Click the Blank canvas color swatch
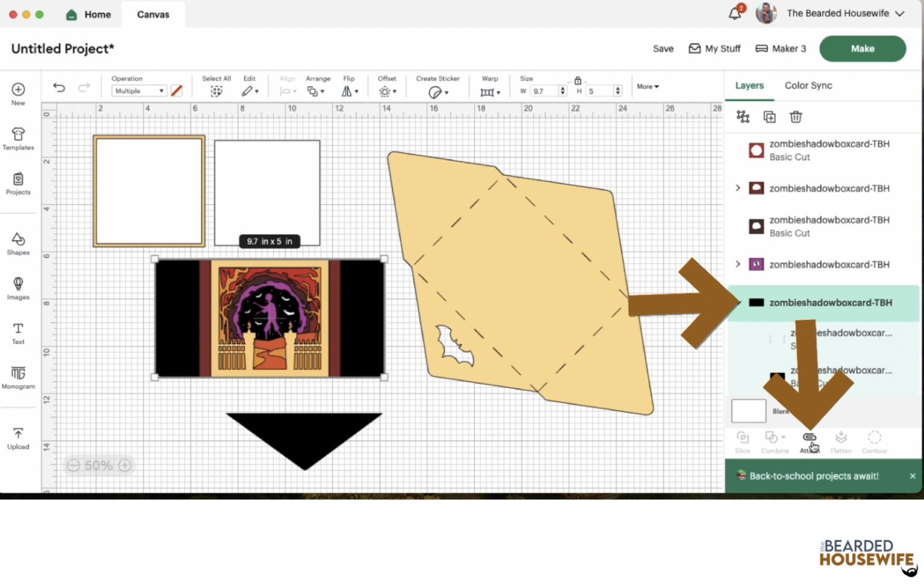Viewport: 924px width, 587px height. [x=748, y=411]
